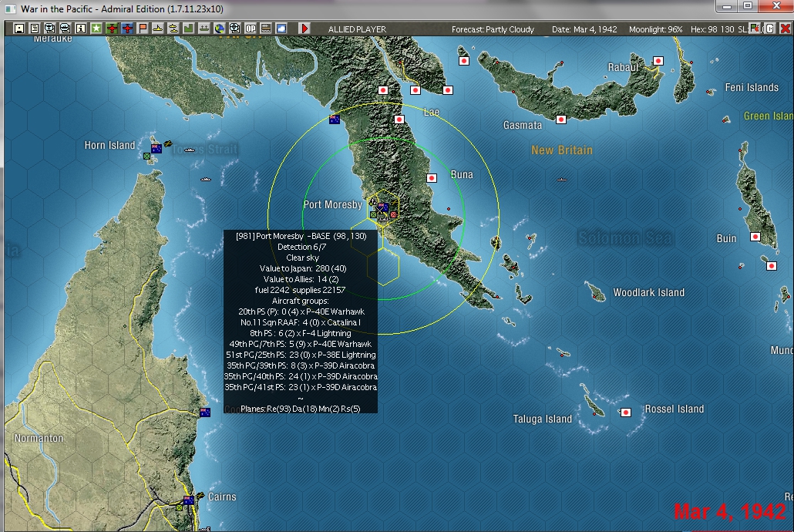Viewport: 794px width, 532px height.
Task: Click the ALLIED PLAYER label
Action: [x=357, y=29]
